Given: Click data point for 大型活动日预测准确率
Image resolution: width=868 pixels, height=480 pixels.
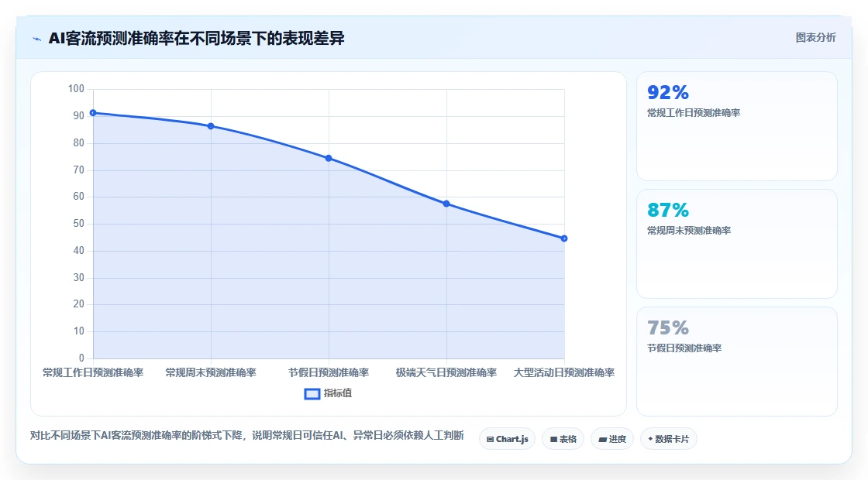Looking at the screenshot, I should click(x=564, y=238).
